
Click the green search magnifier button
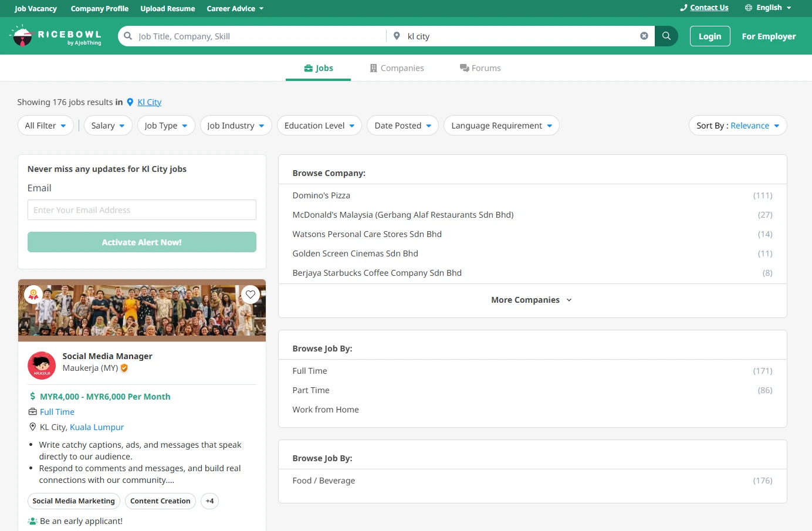point(666,36)
